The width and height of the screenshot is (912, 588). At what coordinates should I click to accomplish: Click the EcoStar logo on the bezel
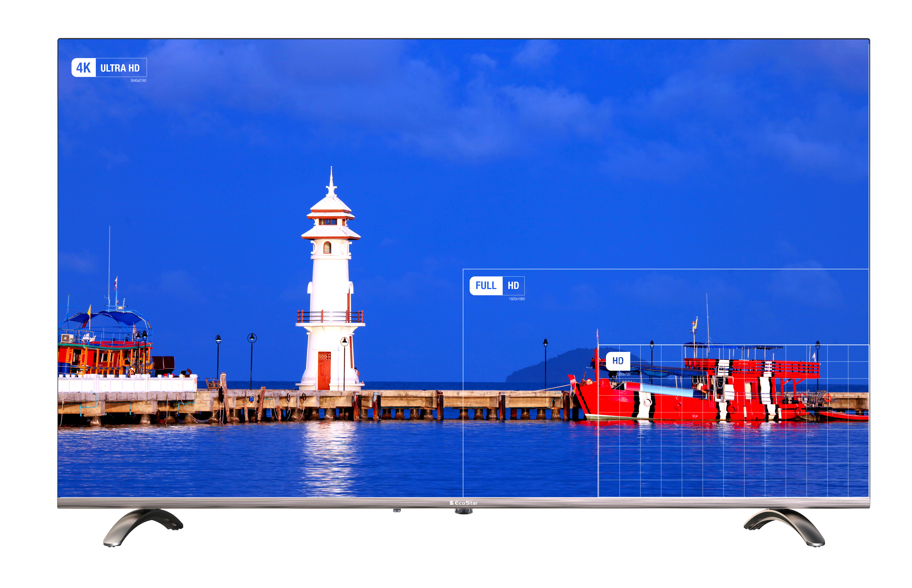pos(464,503)
